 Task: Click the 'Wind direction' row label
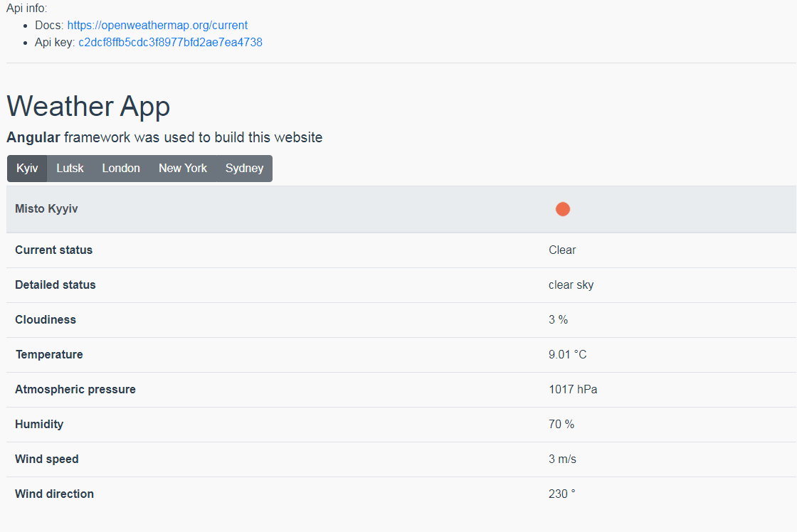point(54,494)
